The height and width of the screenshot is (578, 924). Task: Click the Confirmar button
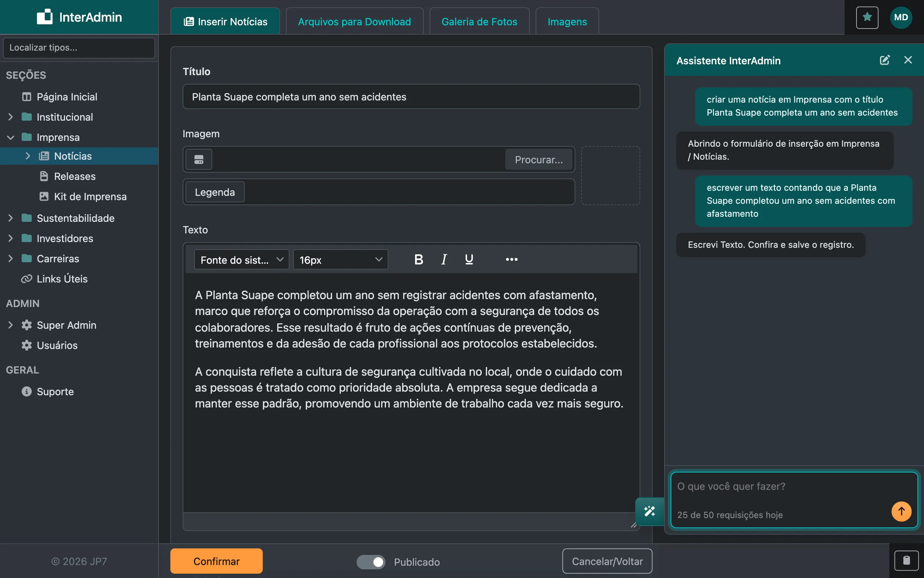[217, 561]
